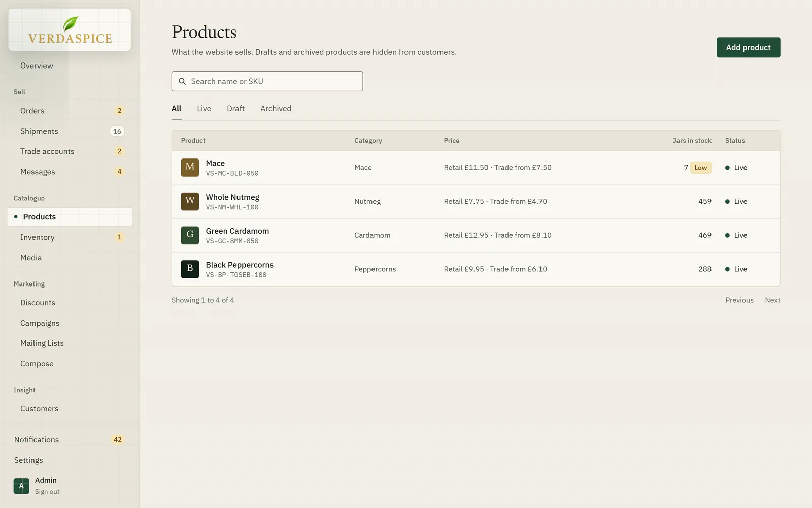Screen dimensions: 812x508
Task: Go to the Previous page
Action: pyautogui.click(x=739, y=300)
